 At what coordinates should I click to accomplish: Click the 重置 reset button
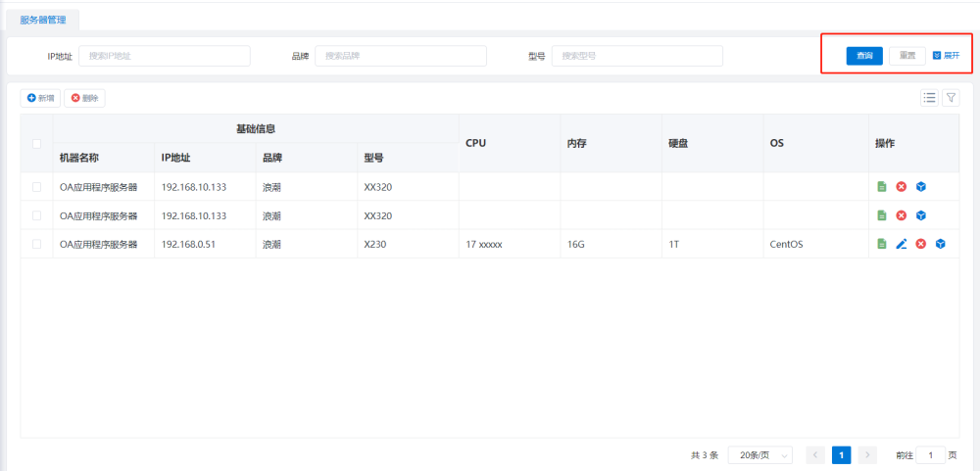click(x=907, y=56)
